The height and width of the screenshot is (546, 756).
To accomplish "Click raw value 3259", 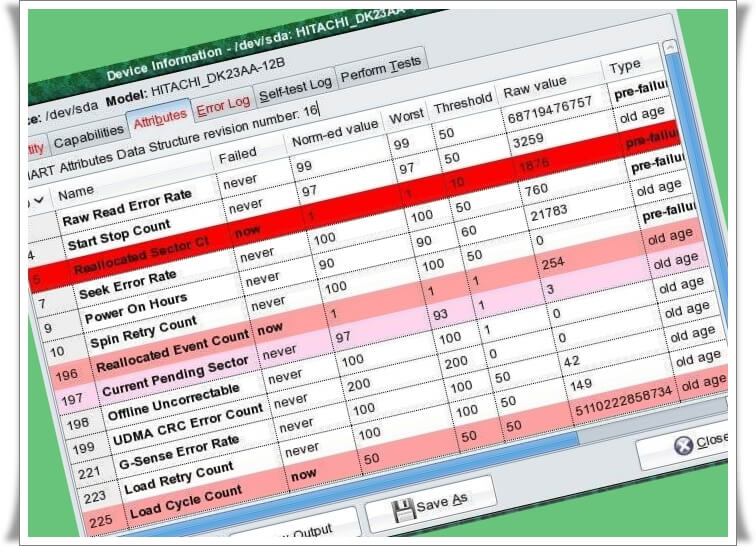I will tap(528, 140).
